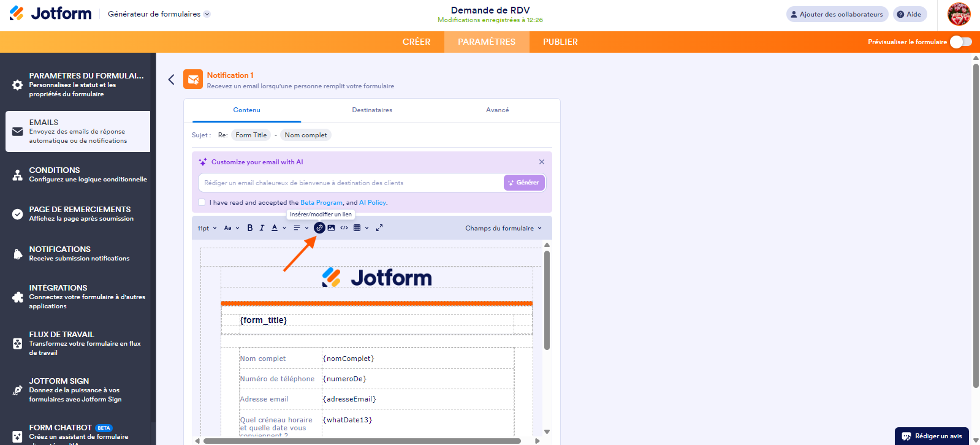Click the editor horizontal scrollbar
Image resolution: width=980 pixels, height=445 pixels.
[x=362, y=441]
